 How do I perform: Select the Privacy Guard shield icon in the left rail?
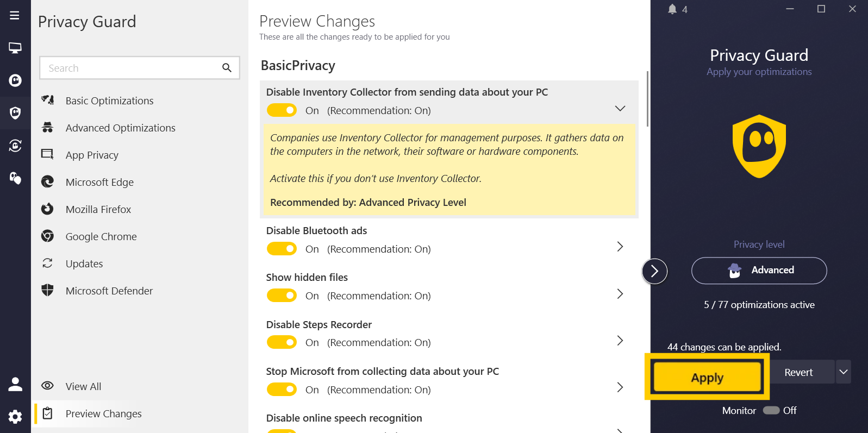15,113
